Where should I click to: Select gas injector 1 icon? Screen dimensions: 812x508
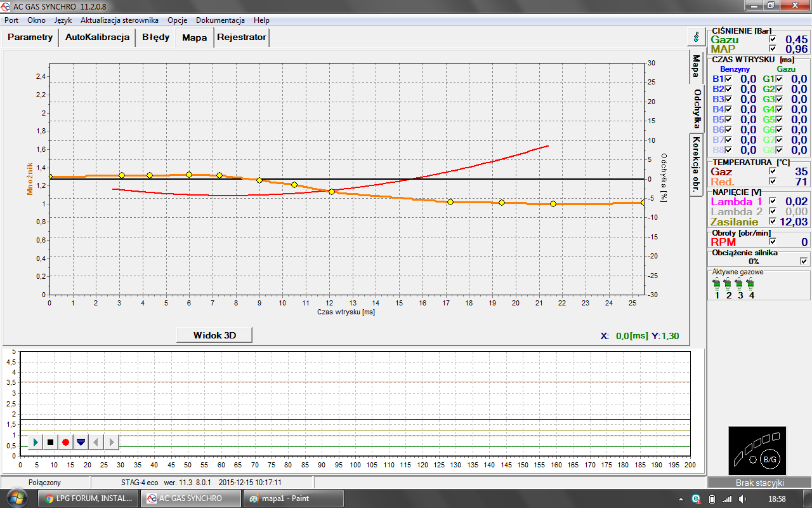click(717, 284)
